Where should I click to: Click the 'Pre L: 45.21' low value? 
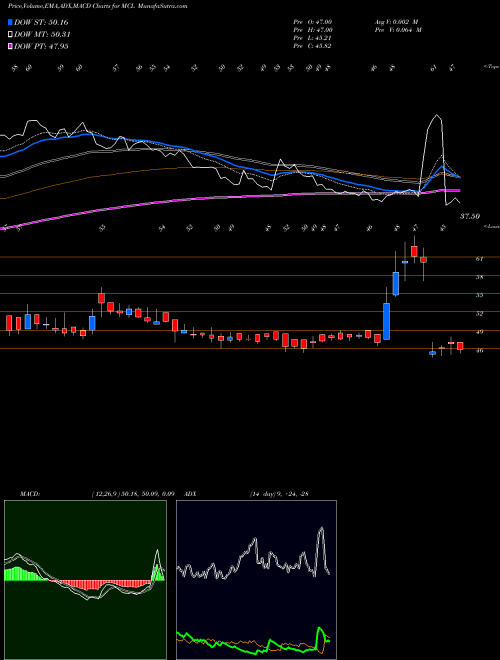click(313, 38)
